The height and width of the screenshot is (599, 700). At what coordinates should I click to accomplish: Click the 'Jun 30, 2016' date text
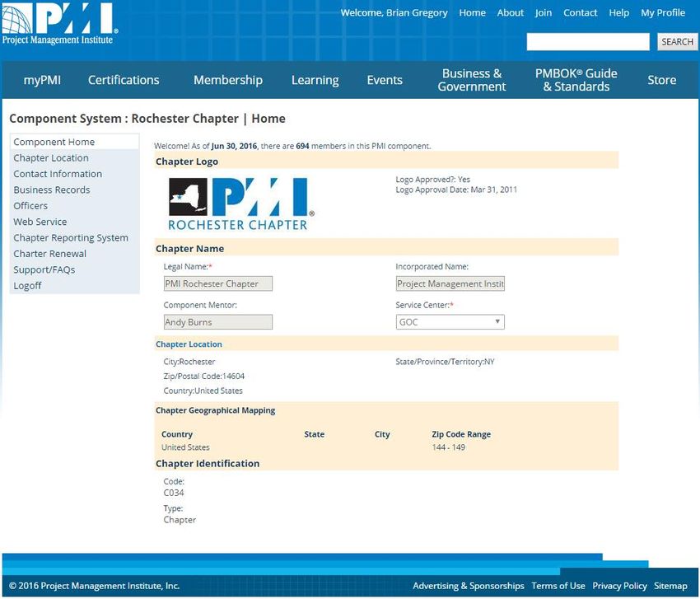pos(234,146)
